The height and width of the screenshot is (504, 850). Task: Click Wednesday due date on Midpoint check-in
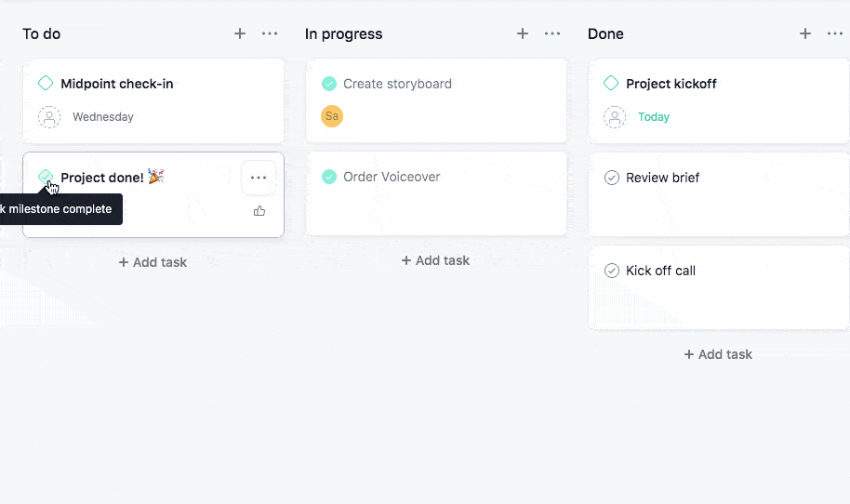point(103,117)
